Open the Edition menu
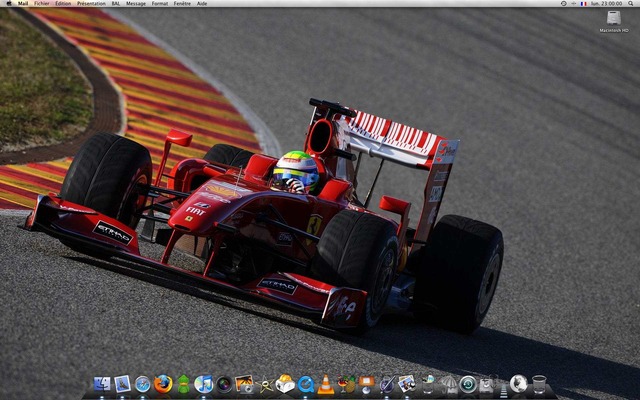 63,3
